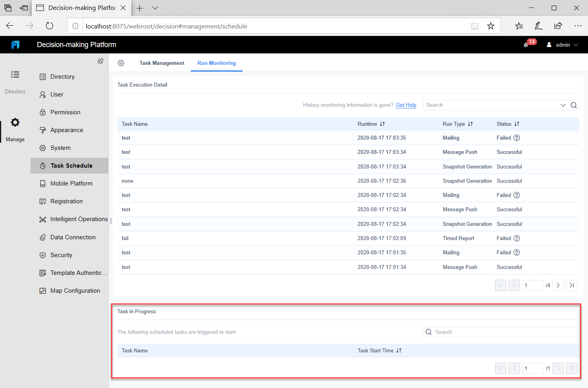The width and height of the screenshot is (588, 388).
Task: Switch to the Task Management tab
Action: tap(162, 63)
